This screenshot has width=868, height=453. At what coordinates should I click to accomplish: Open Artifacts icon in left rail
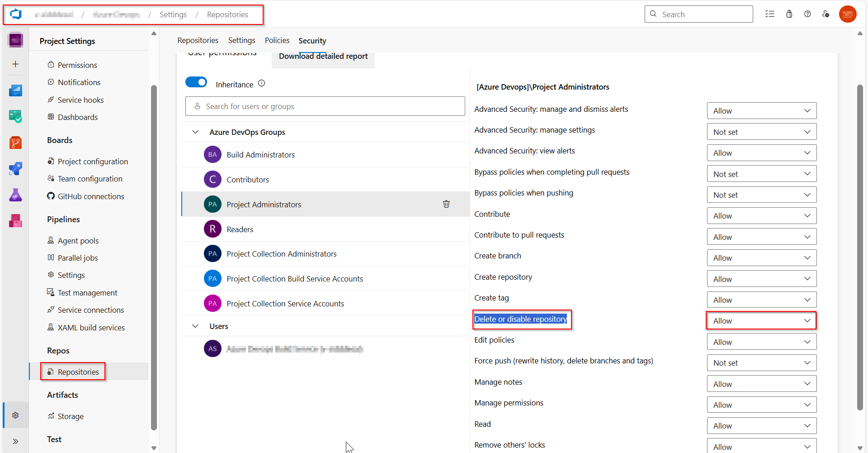click(15, 221)
